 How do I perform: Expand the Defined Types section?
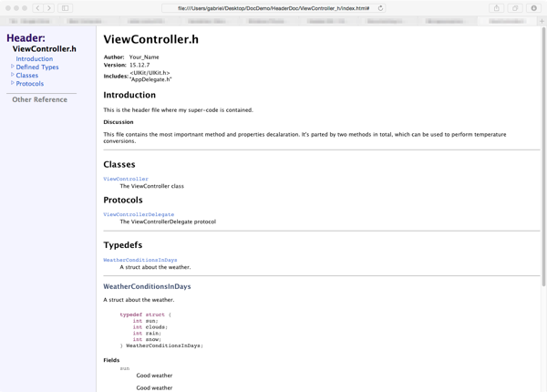(13, 67)
